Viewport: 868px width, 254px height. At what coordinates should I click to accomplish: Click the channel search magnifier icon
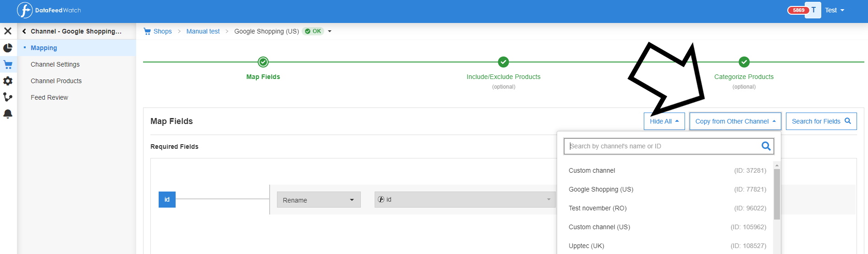tap(766, 146)
